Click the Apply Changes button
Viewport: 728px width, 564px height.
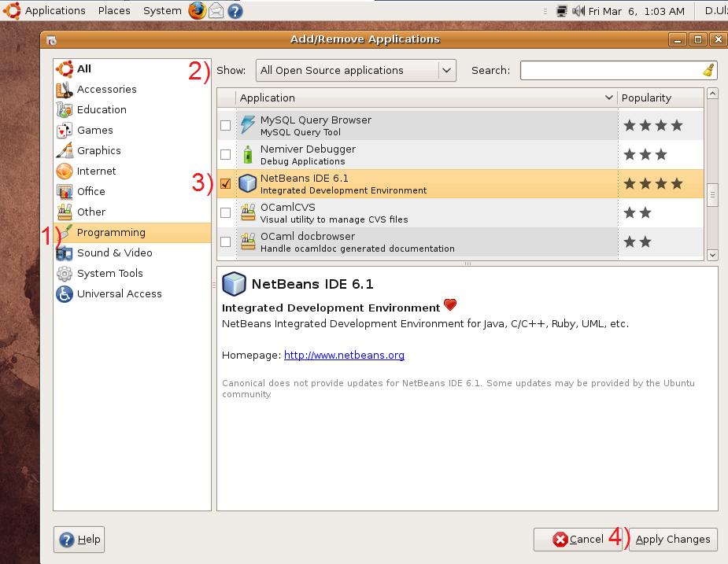[673, 540]
